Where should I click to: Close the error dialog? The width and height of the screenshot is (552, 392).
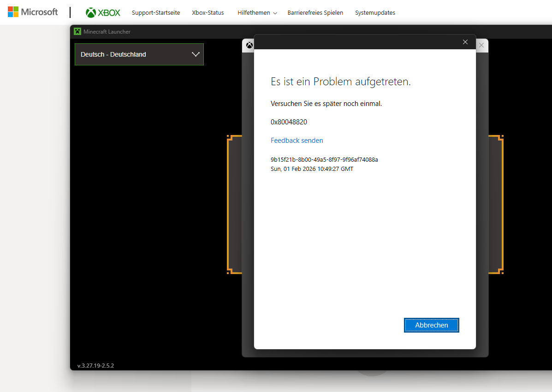coord(465,42)
